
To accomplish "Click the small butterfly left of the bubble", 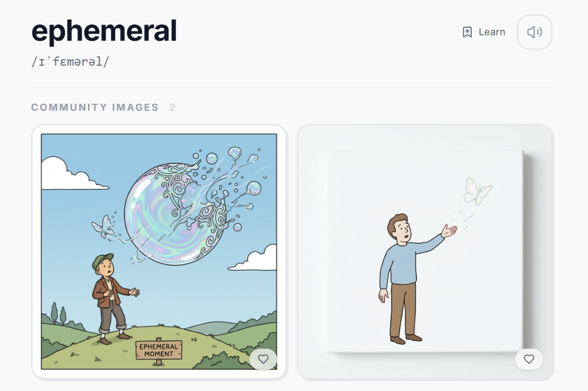I will 103,226.
